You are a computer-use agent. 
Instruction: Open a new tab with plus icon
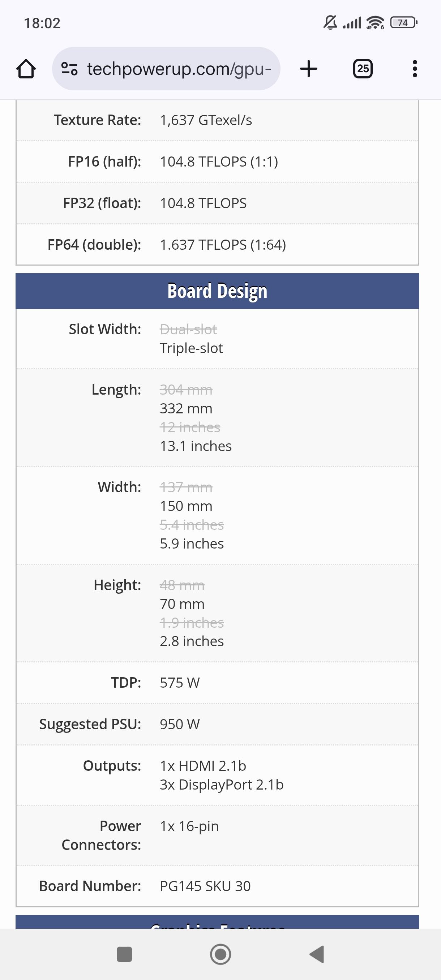[x=309, y=69]
